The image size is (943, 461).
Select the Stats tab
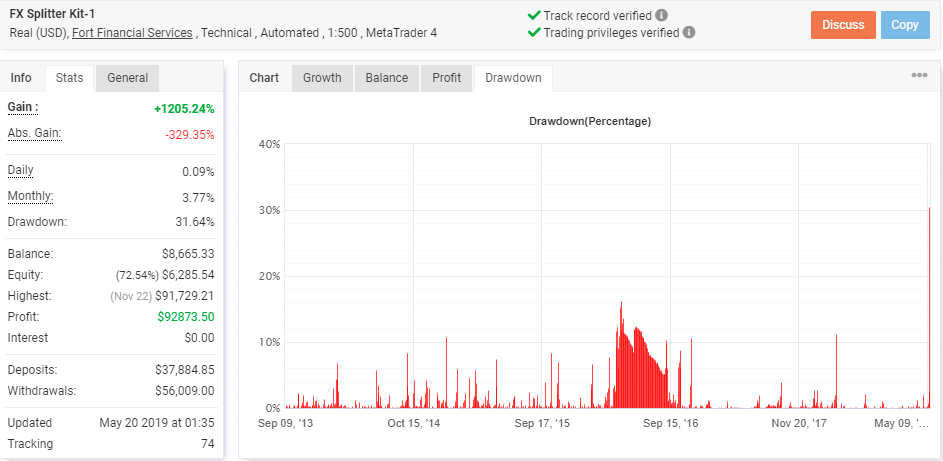click(69, 78)
